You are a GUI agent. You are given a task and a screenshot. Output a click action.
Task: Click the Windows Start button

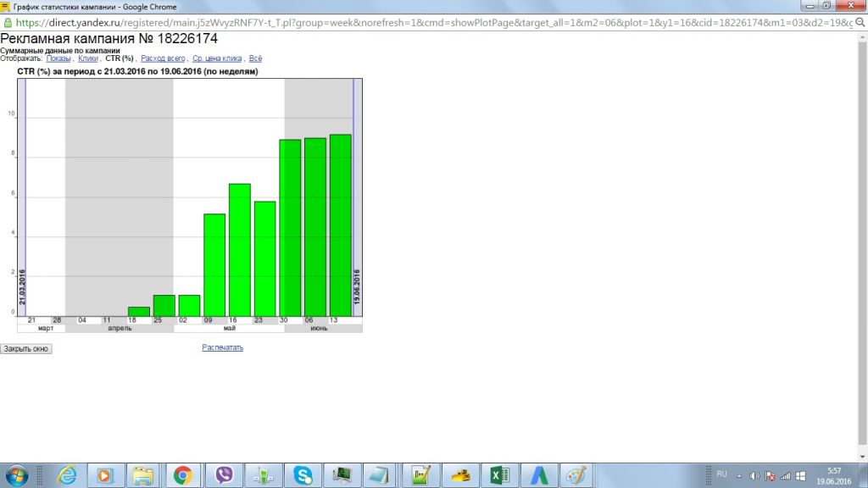(x=16, y=475)
